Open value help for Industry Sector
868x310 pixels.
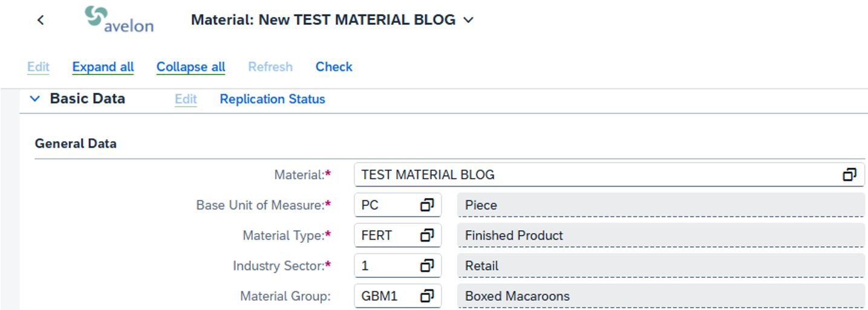pos(427,266)
